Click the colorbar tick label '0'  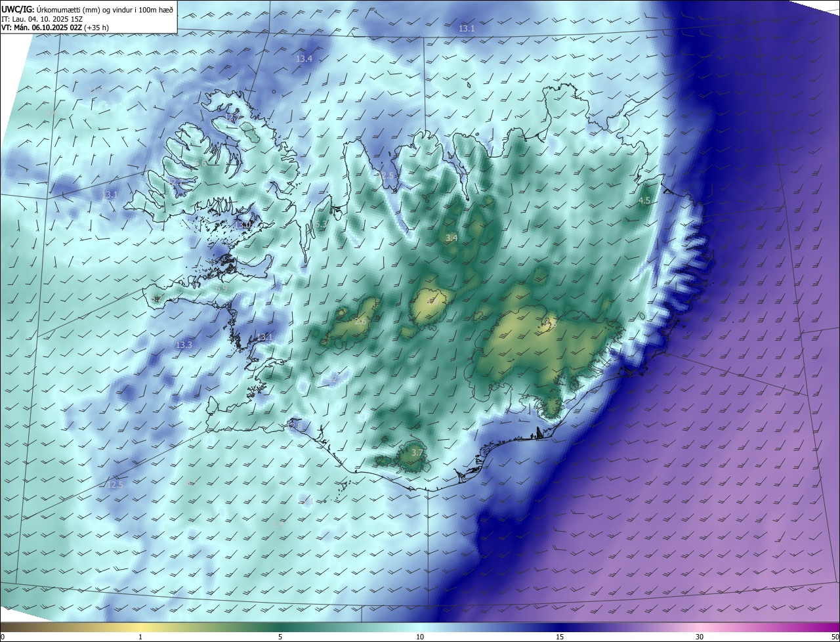[x=3, y=637]
